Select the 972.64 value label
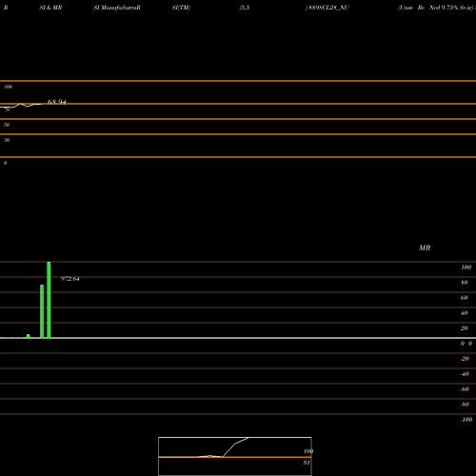476x476 pixels. [70, 279]
